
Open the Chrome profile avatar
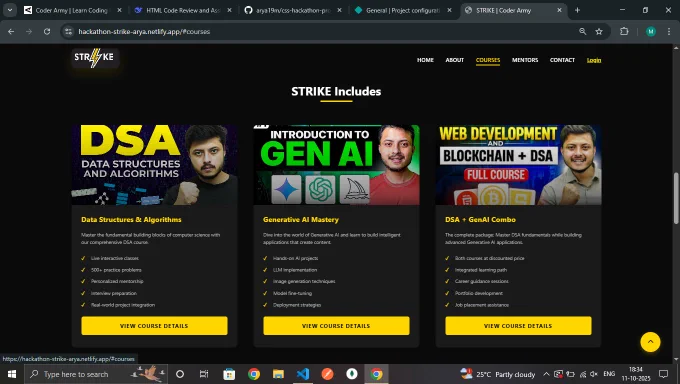click(x=651, y=31)
